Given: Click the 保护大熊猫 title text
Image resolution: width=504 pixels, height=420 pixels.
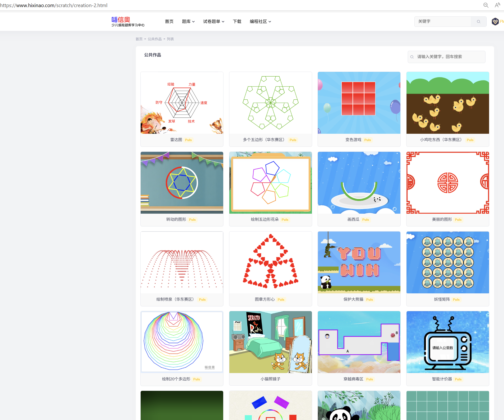Looking at the screenshot, I should pyautogui.click(x=353, y=299).
